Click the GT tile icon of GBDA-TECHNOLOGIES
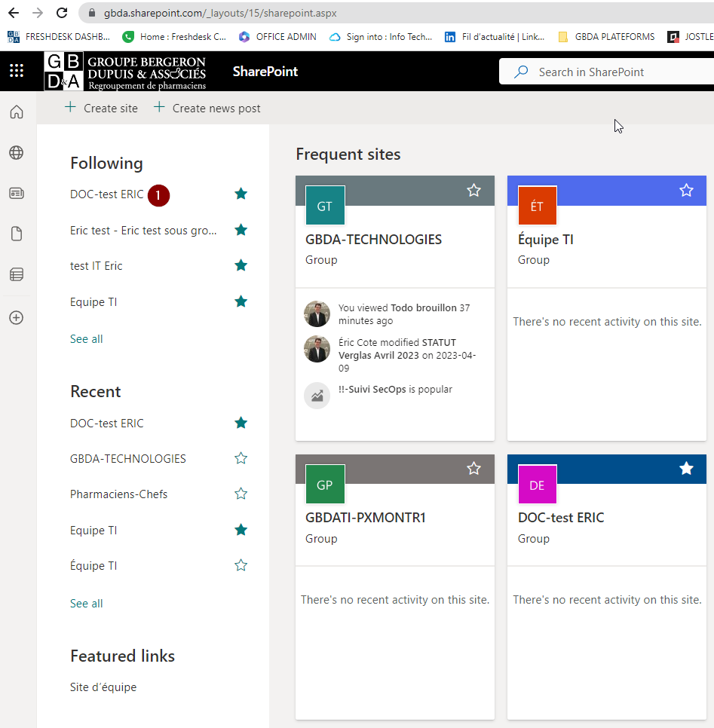 point(325,206)
